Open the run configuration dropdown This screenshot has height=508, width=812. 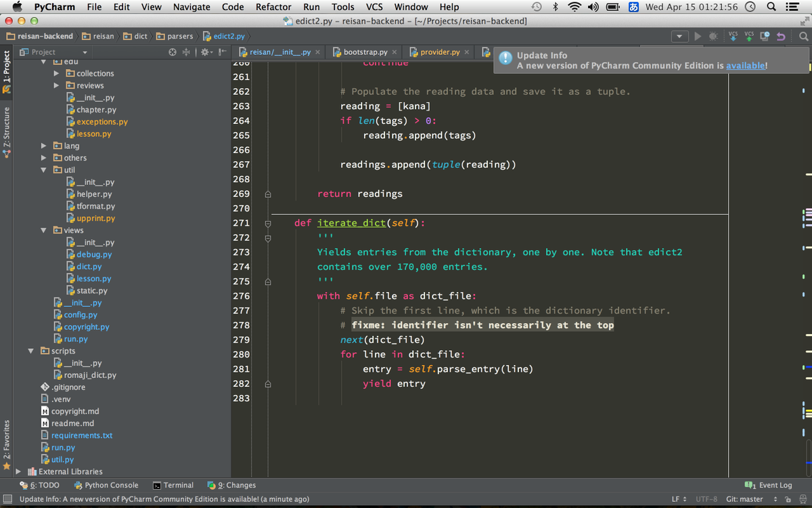(x=680, y=36)
